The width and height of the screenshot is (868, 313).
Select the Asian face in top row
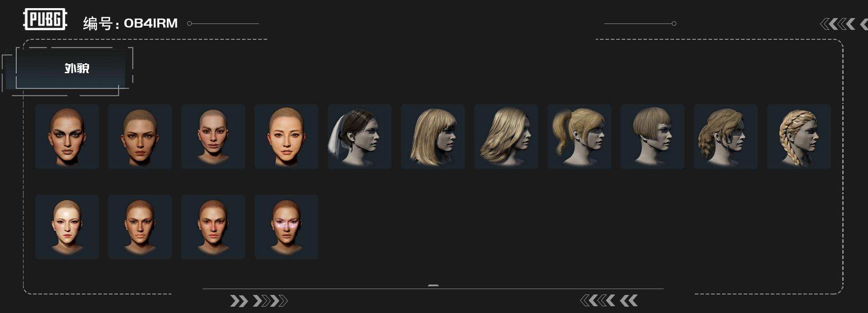(x=286, y=136)
